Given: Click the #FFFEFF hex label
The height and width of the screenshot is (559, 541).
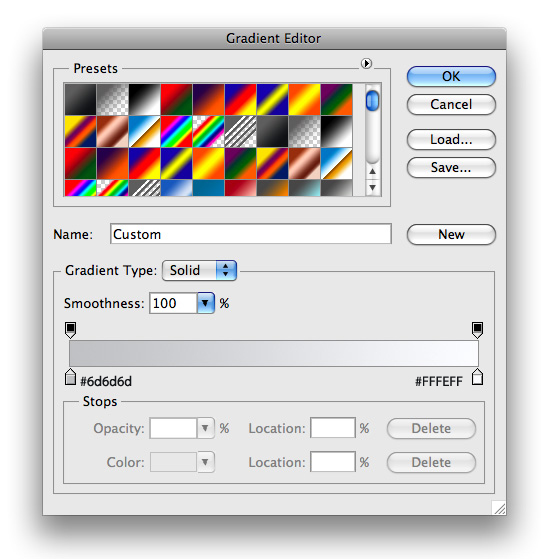Looking at the screenshot, I should tap(439, 381).
